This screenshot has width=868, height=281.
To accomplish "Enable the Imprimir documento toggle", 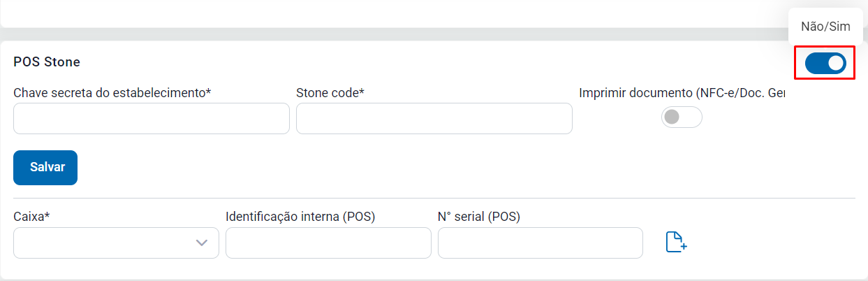I will [x=681, y=117].
